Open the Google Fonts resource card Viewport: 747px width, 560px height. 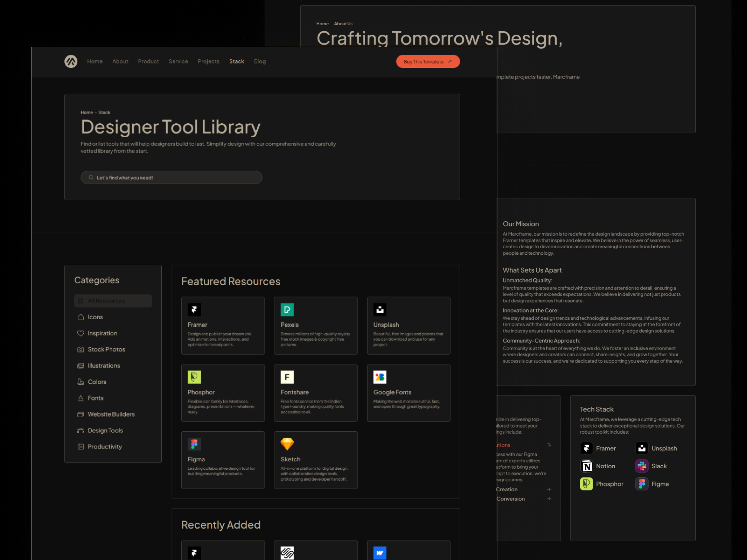click(408, 393)
